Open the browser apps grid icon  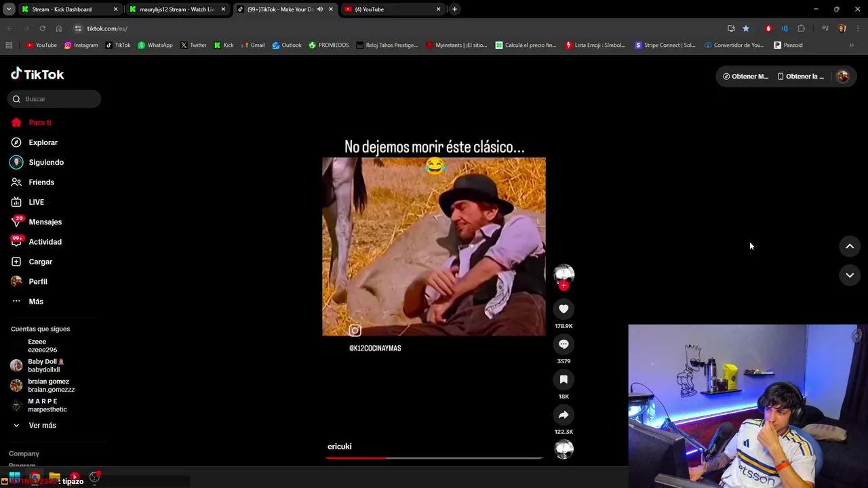[x=9, y=45]
